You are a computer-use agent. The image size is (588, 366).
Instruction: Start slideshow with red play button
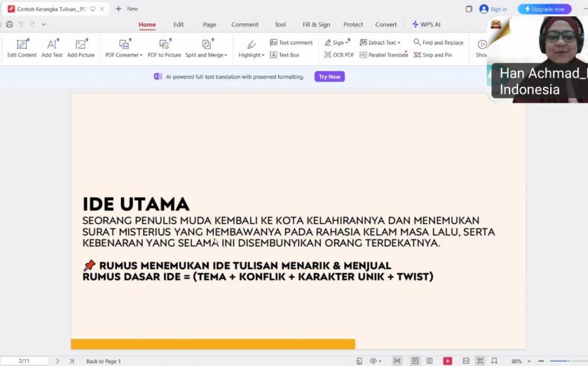click(448, 361)
